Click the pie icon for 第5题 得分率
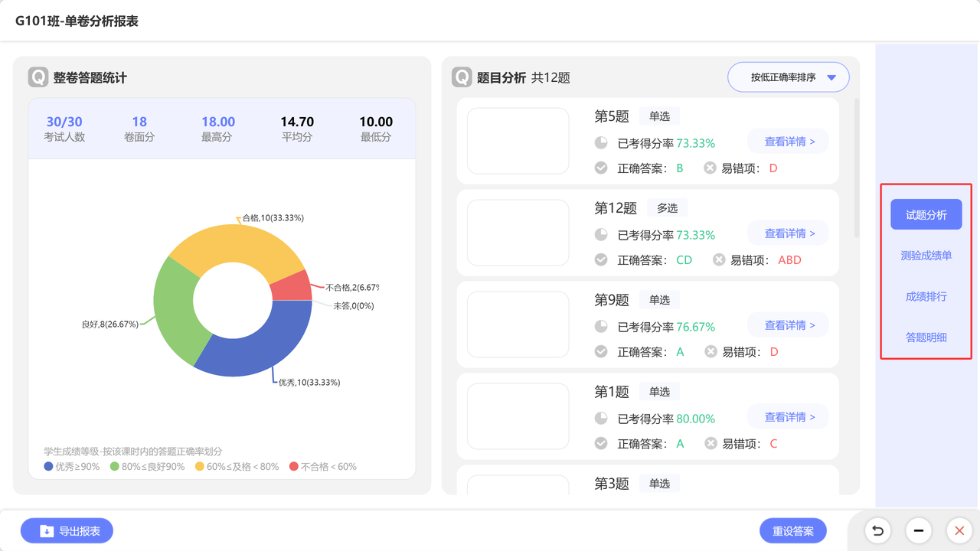Screen dimensions: 980x551 point(601,143)
